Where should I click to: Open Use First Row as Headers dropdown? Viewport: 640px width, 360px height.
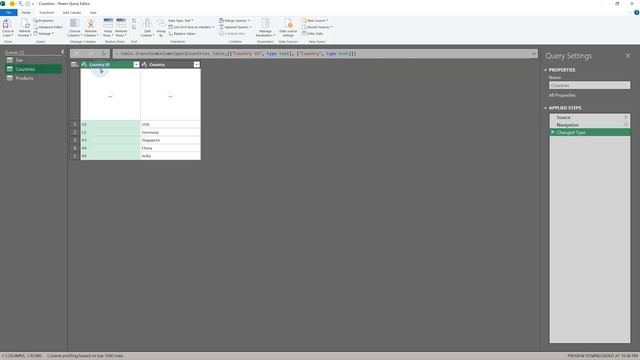(191, 27)
